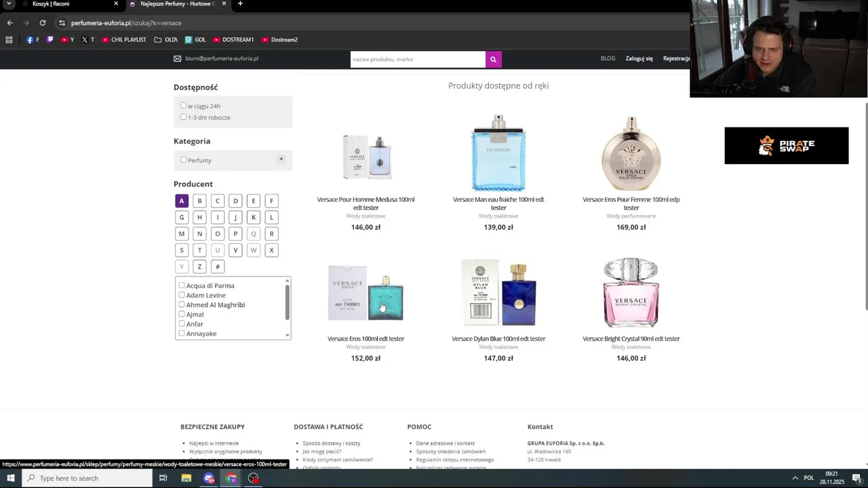Viewport: 868px width, 488px height.
Task: Tick the Annayake producer checkbox
Action: [x=182, y=333]
